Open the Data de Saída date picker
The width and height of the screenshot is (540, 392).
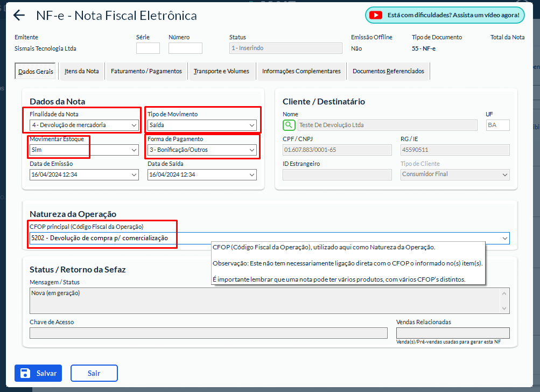(252, 175)
